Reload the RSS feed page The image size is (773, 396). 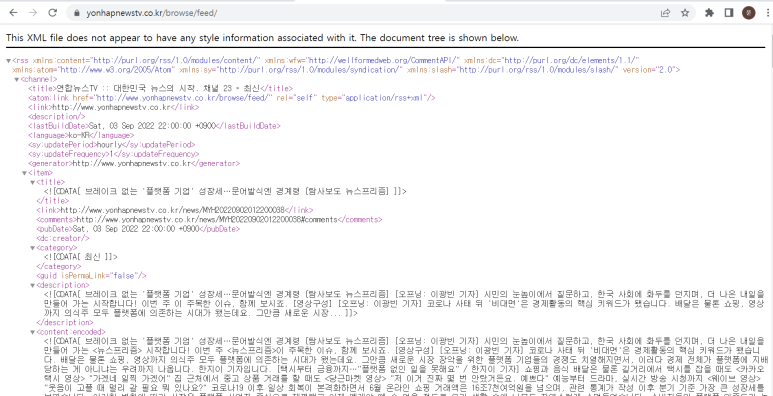pyautogui.click(x=53, y=13)
